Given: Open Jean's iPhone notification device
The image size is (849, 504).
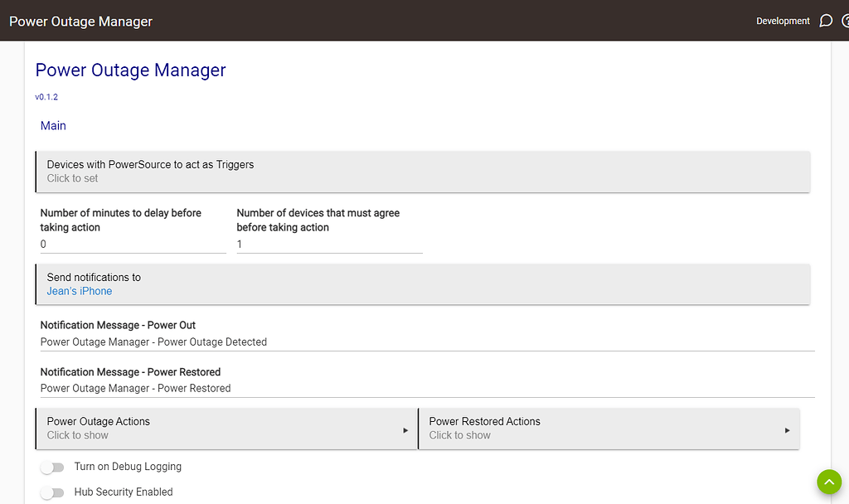Looking at the screenshot, I should pyautogui.click(x=79, y=291).
